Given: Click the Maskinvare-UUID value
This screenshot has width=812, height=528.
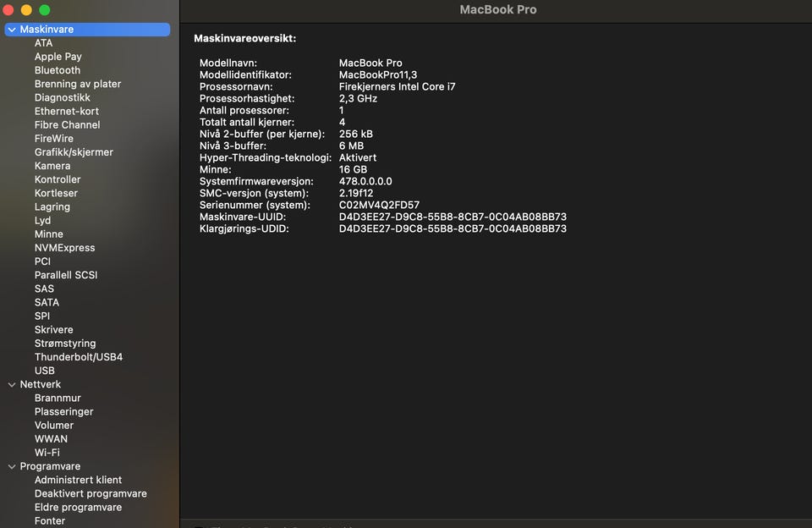Looking at the screenshot, I should click(453, 217).
